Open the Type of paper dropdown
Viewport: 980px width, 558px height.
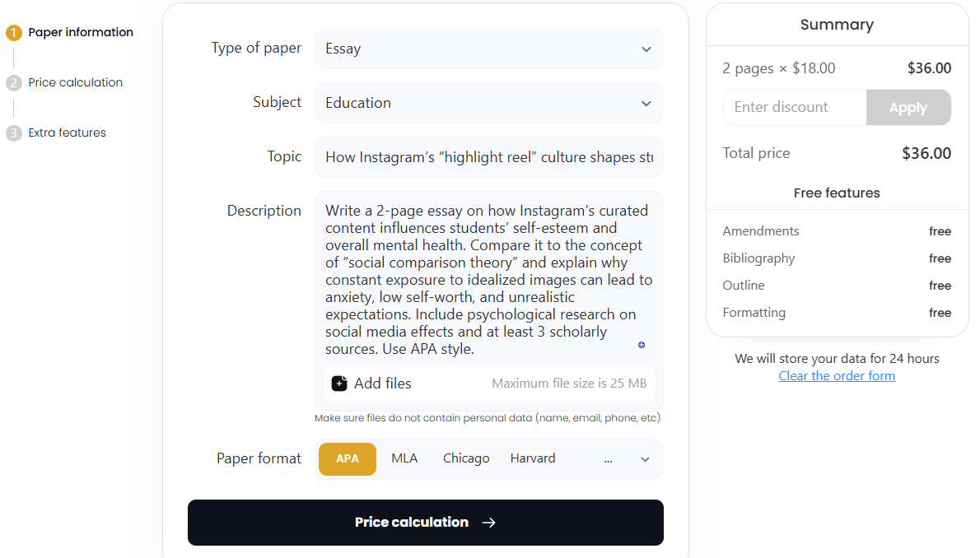coord(488,49)
